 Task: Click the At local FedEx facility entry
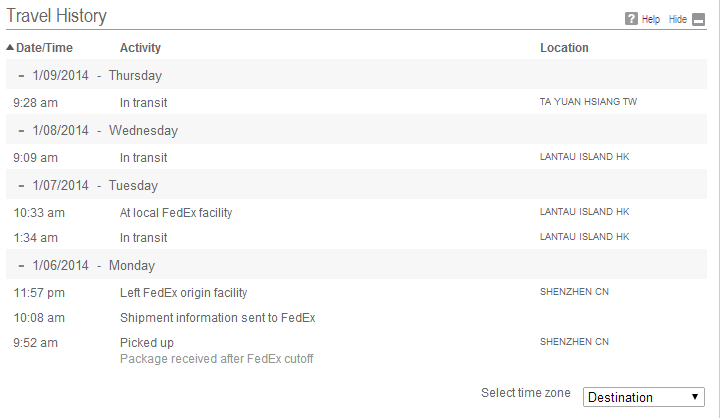tap(176, 212)
